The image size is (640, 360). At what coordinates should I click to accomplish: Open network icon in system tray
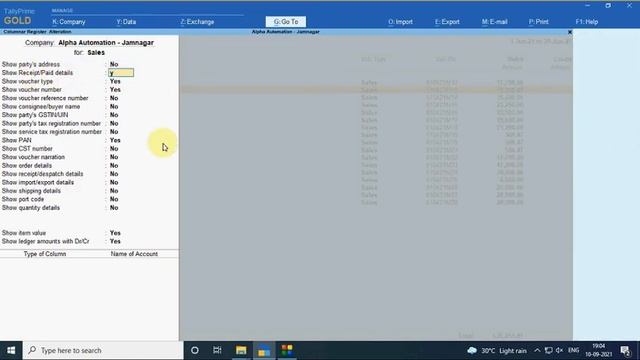pos(549,351)
